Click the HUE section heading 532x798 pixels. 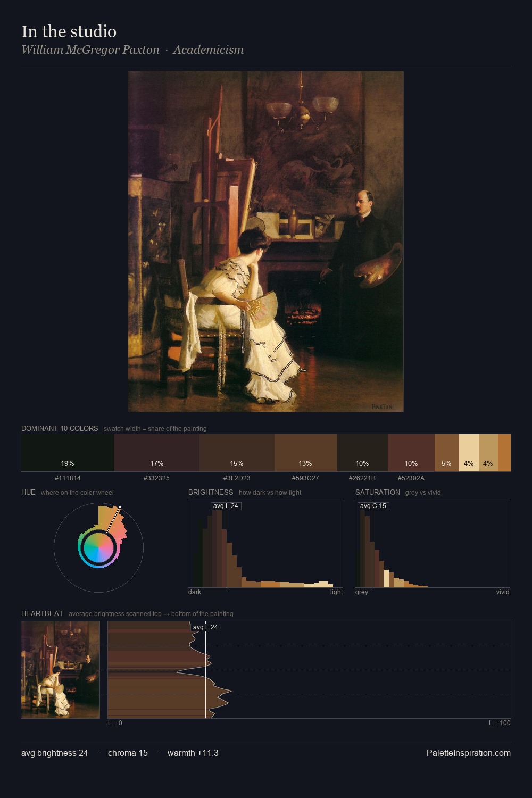point(28,492)
